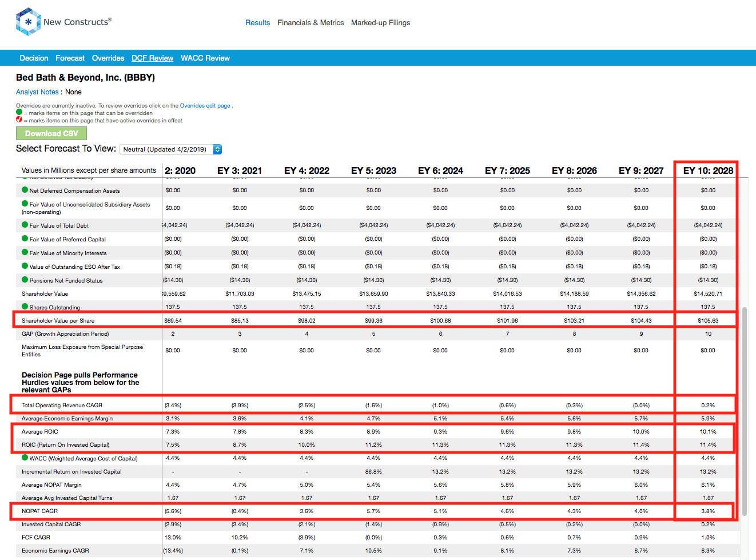Open Marked-up Filings page
756x560 pixels.
coord(380,23)
